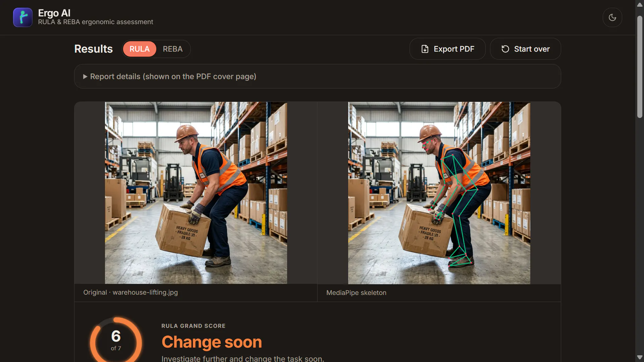Viewport: 644px width, 362px height.
Task: Switch to the RULA results tab
Action: [140, 49]
